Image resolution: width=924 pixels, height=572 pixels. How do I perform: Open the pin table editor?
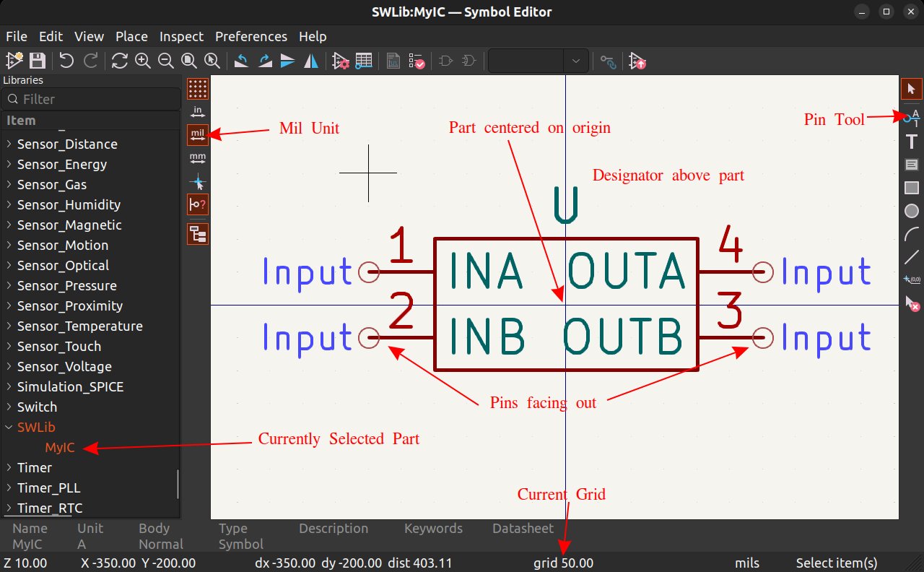pyautogui.click(x=364, y=61)
